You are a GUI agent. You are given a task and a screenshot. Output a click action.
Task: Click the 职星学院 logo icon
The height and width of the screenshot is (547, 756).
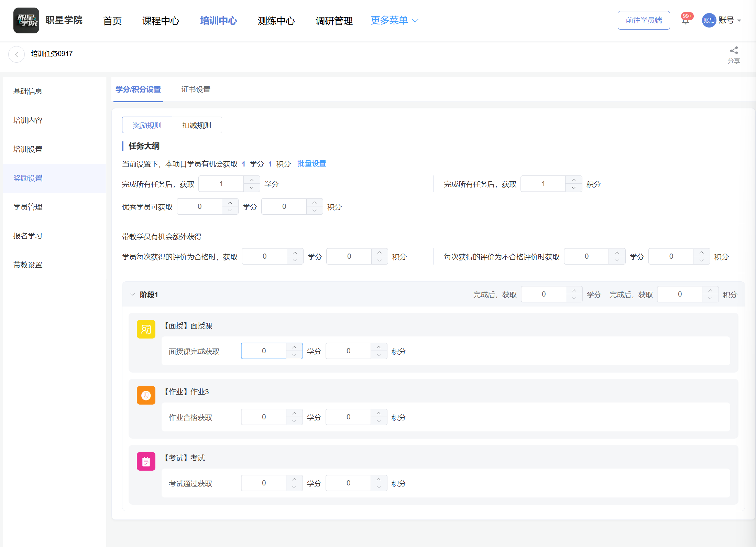point(26,20)
